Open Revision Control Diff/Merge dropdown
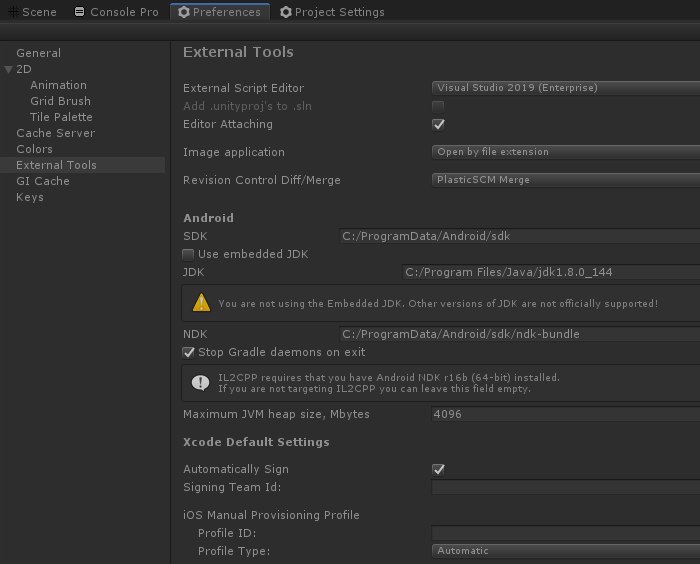The width and height of the screenshot is (700, 564). coord(566,180)
